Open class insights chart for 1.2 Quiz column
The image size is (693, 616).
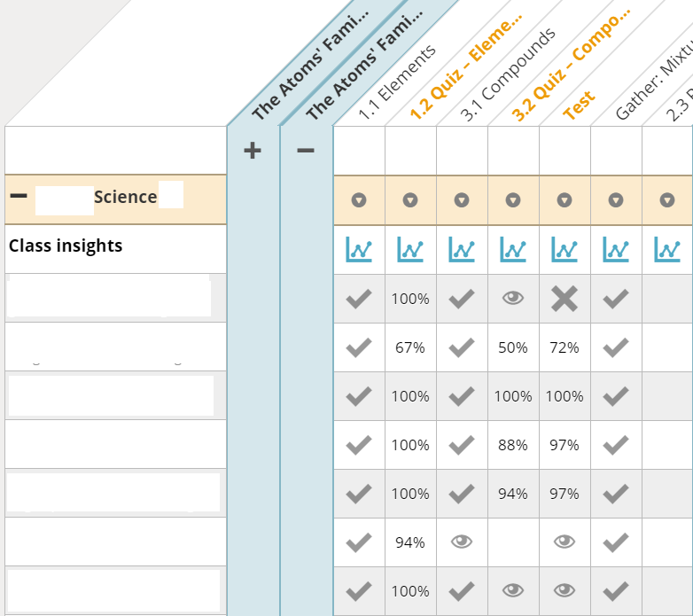pos(410,250)
